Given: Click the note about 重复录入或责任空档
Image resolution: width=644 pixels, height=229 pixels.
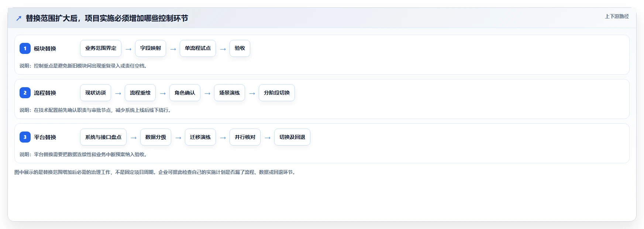Looking at the screenshot, I should pos(84,66).
